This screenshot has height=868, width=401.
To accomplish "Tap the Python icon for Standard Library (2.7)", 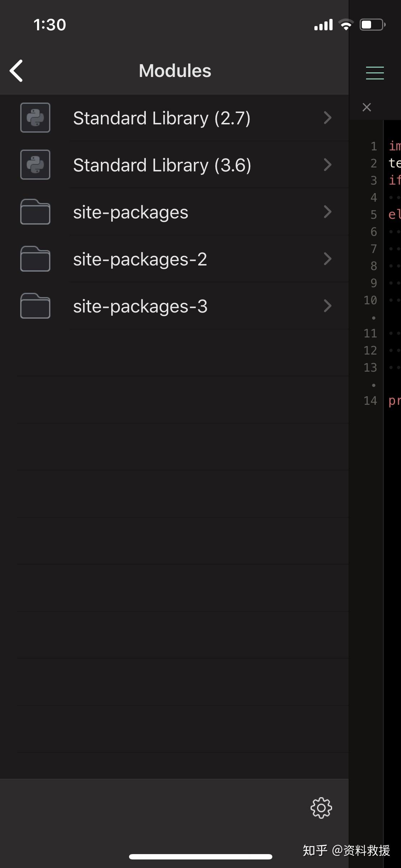I will [35, 118].
